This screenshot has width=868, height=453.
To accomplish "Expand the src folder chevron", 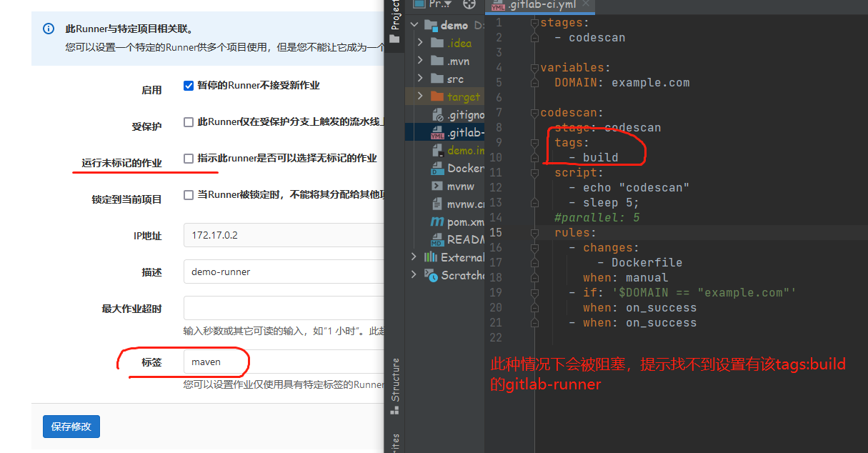I will [x=420, y=79].
